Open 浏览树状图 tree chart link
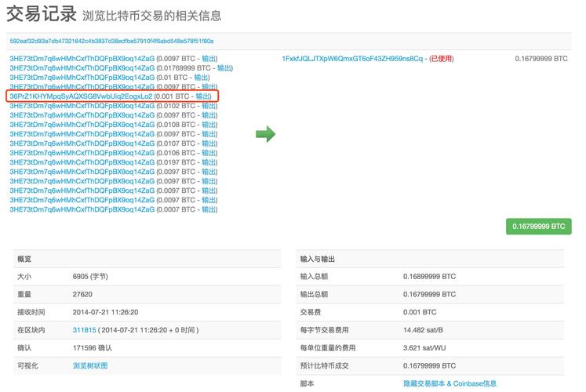The height and width of the screenshot is (392, 586). tap(90, 366)
